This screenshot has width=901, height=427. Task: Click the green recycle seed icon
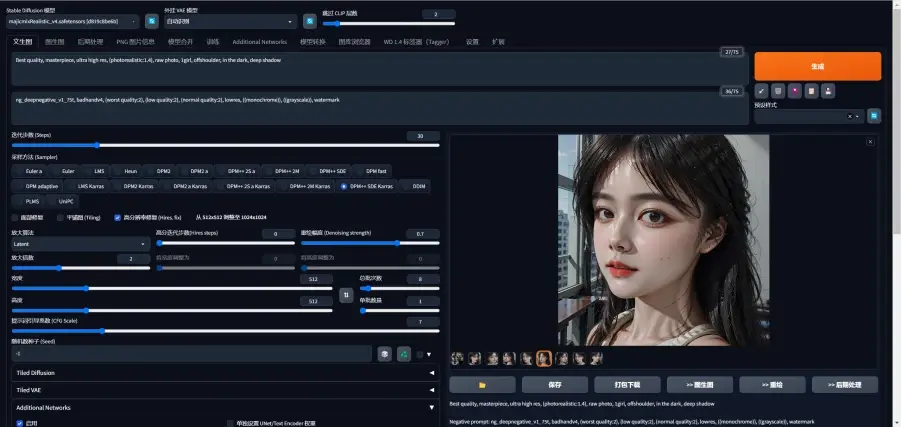point(404,354)
